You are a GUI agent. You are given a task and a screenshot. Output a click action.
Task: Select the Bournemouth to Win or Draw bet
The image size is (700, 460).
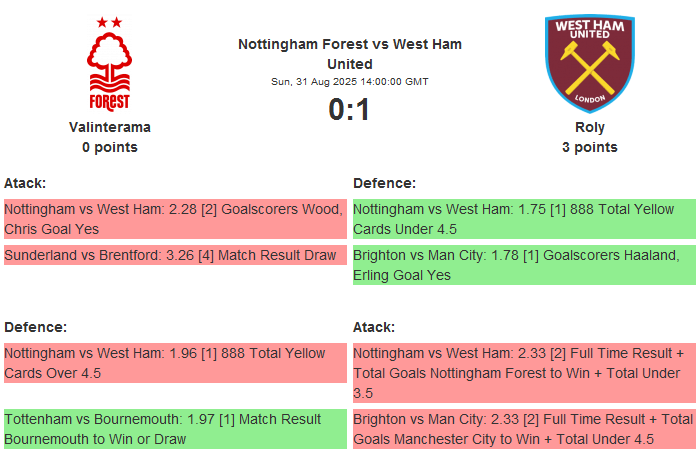174,429
